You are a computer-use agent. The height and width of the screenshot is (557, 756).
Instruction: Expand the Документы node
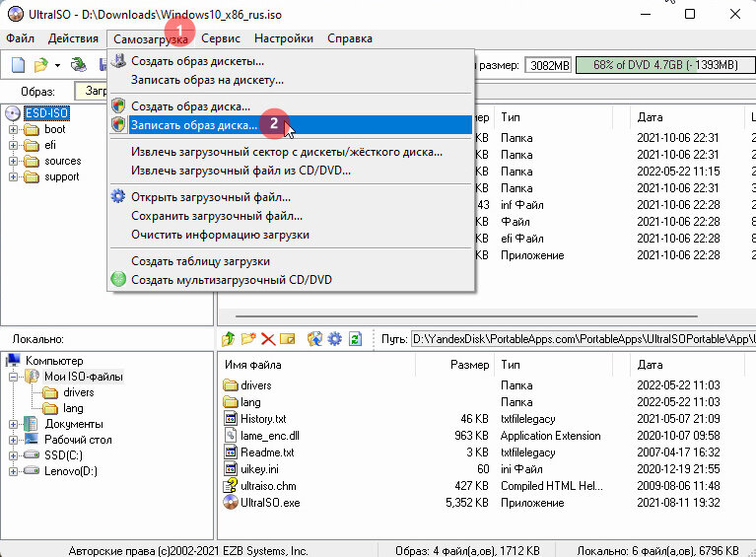click(13, 424)
